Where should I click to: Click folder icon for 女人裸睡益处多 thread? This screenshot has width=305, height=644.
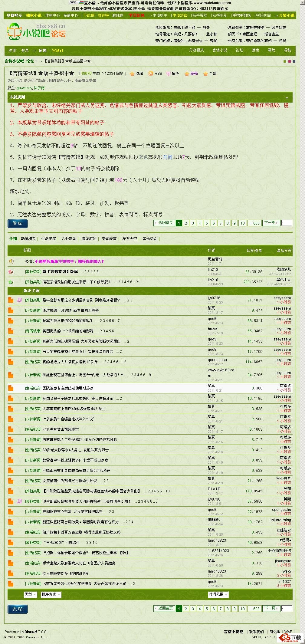tap(11, 573)
